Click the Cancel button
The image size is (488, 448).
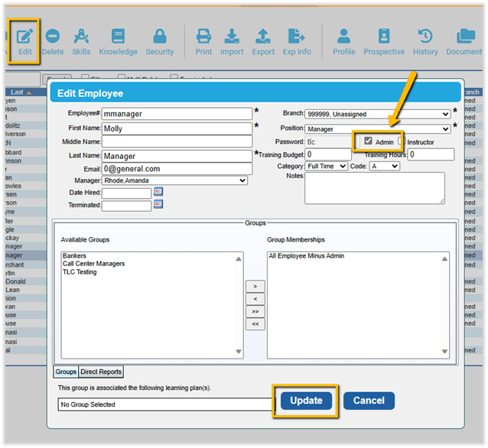point(369,401)
